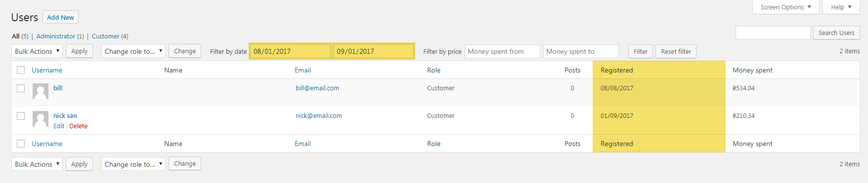Click the Name column header at top
The width and height of the screenshot is (868, 183).
pyautogui.click(x=173, y=70)
